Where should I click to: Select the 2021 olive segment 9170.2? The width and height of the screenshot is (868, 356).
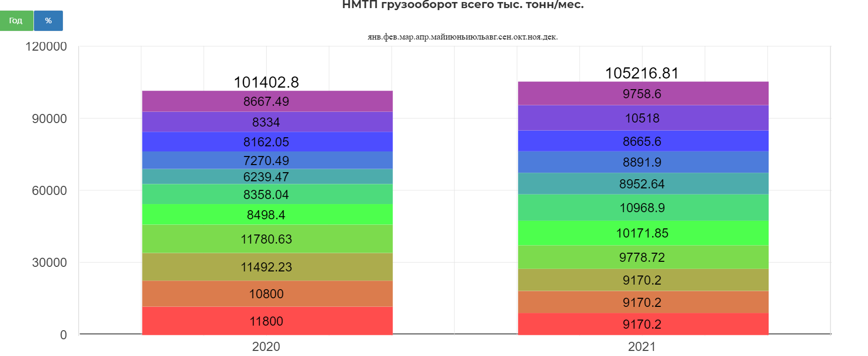pyautogui.click(x=643, y=280)
